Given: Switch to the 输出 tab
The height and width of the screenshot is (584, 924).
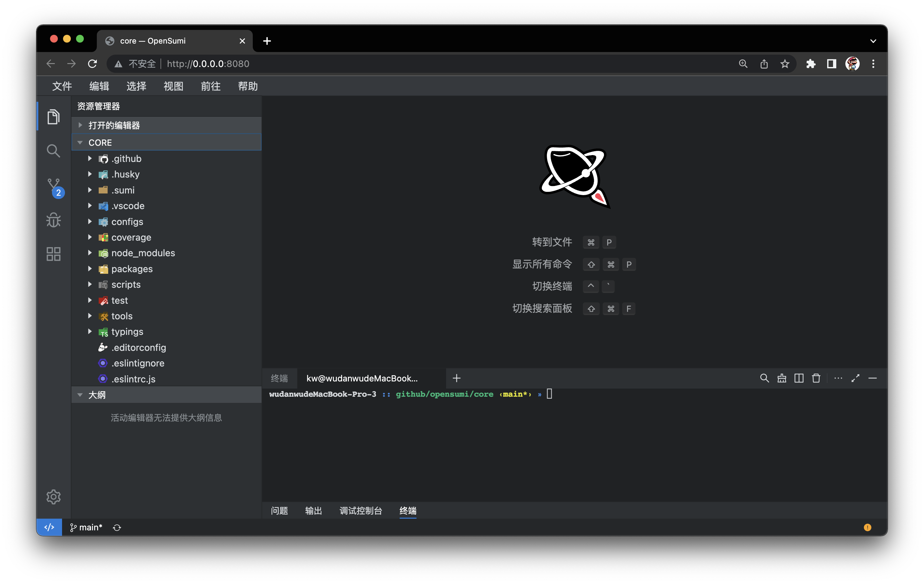Looking at the screenshot, I should coord(313,511).
